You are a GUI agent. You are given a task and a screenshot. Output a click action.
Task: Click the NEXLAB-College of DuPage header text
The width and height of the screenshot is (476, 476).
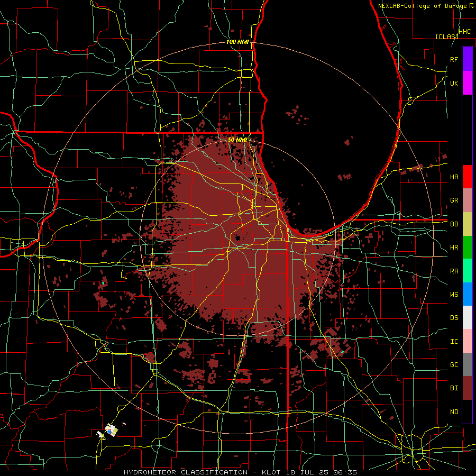pyautogui.click(x=422, y=6)
